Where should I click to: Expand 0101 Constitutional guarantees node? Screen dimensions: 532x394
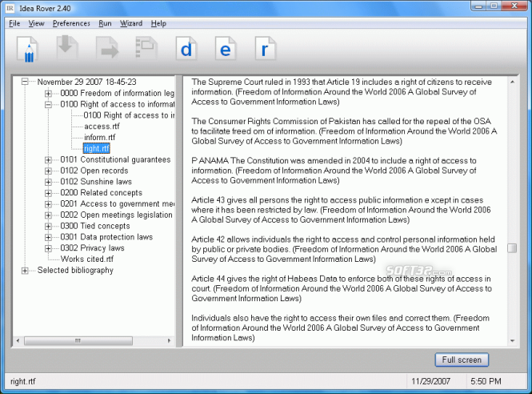48,159
